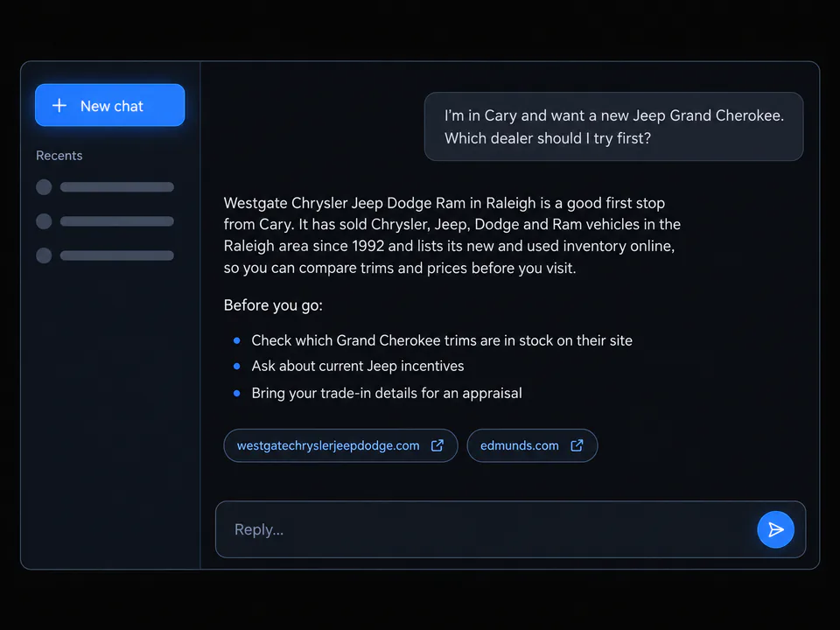Viewport: 840px width, 630px height.
Task: Click the user message about Cary
Action: [x=613, y=126]
